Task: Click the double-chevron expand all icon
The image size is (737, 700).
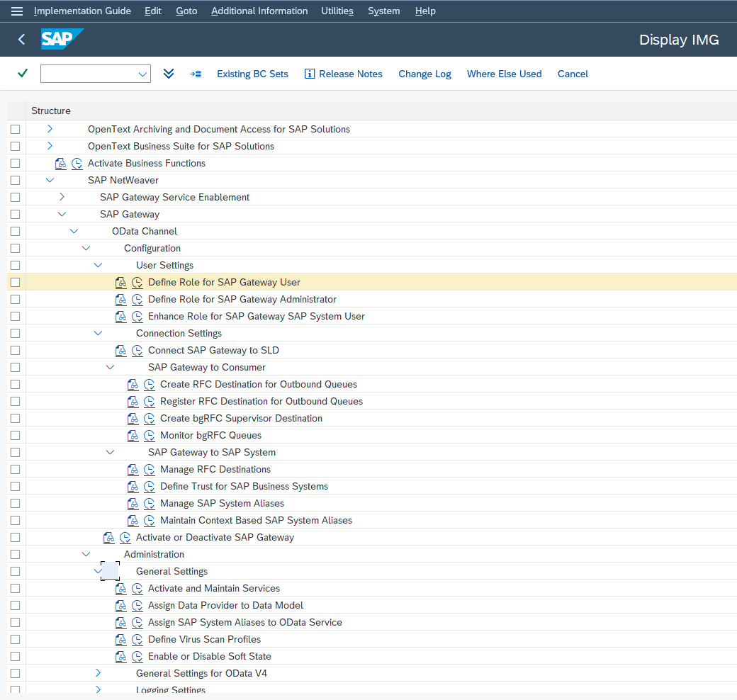Action: pyautogui.click(x=169, y=73)
